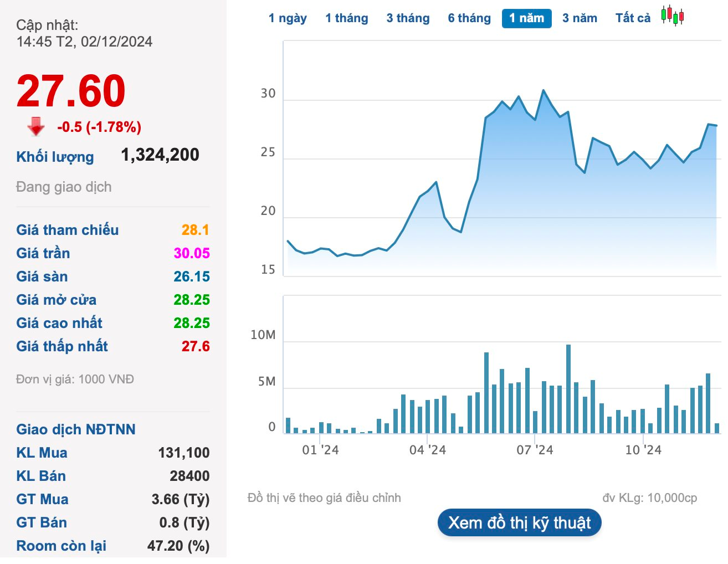
Task: Click the KL Bán value 28400
Action: (189, 476)
